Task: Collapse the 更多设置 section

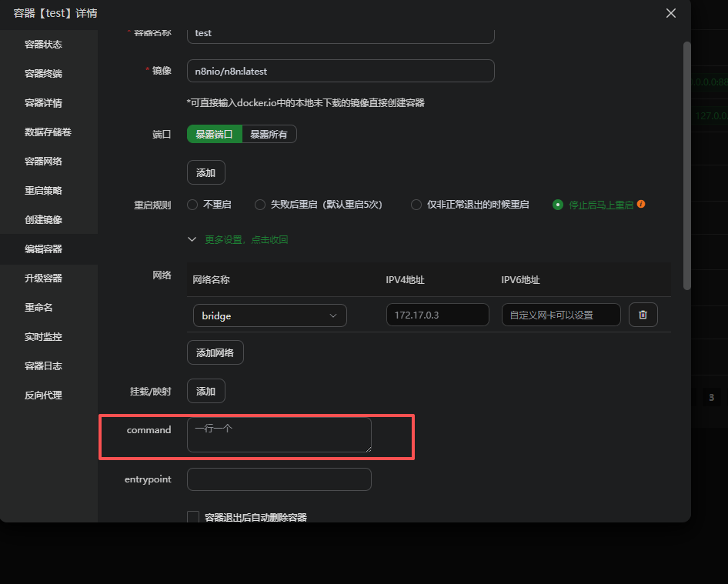Action: point(239,239)
